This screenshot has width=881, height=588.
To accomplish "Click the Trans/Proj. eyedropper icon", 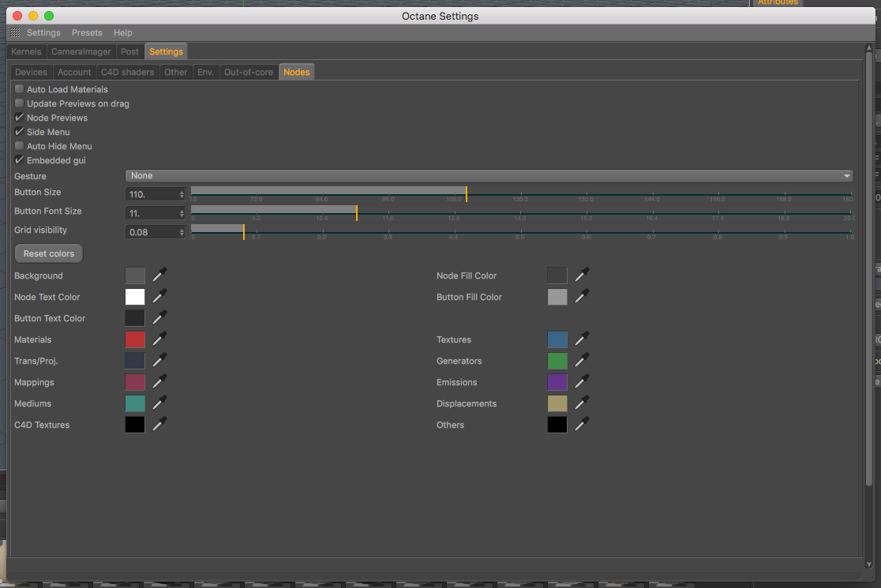I will click(159, 361).
